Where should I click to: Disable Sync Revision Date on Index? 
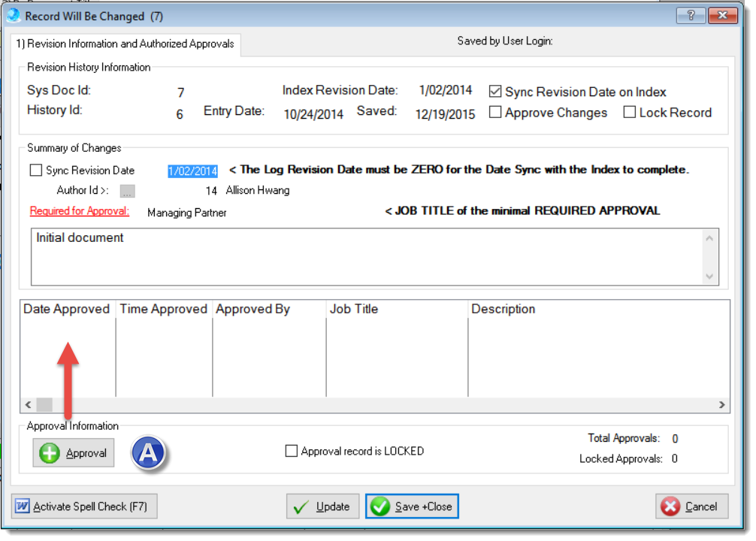click(495, 92)
